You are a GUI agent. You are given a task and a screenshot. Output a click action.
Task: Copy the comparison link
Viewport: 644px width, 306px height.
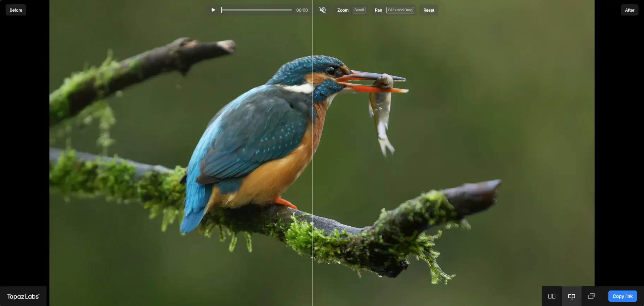coord(622,296)
